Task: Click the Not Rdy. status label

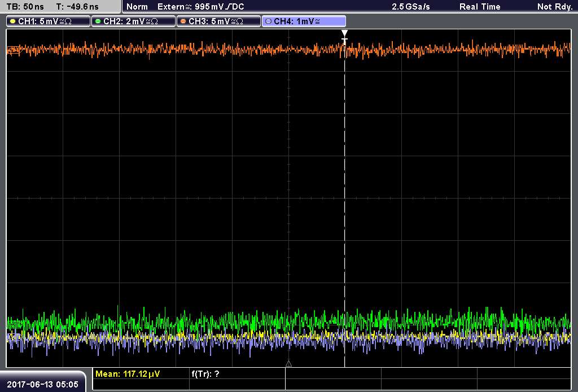Action: (555, 7)
